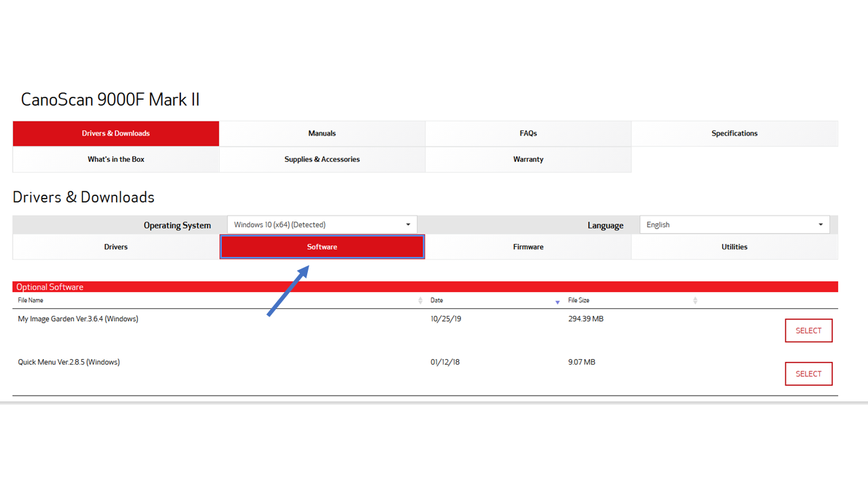The image size is (868, 488).
Task: Open the Warranty tab
Action: pos(528,159)
